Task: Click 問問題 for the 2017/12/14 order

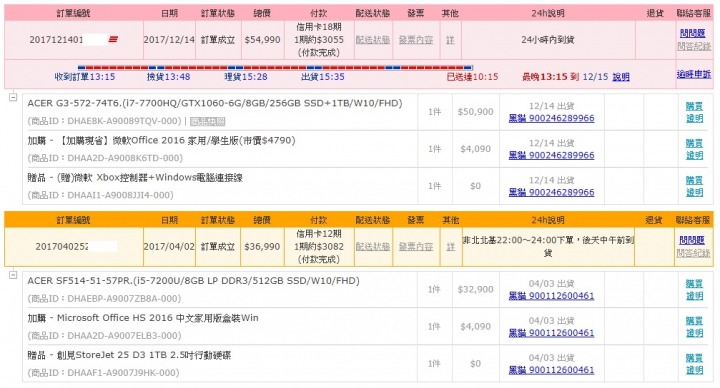Action: (692, 33)
